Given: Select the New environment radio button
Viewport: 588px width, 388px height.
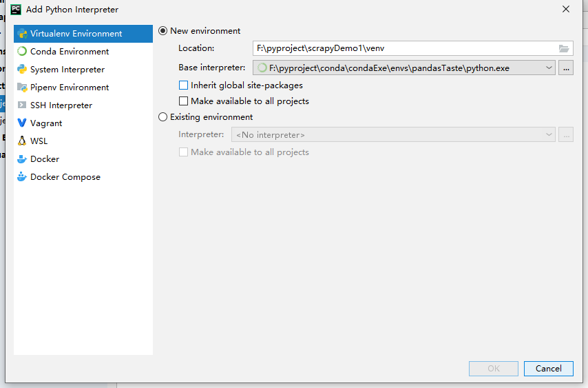Looking at the screenshot, I should [x=162, y=31].
